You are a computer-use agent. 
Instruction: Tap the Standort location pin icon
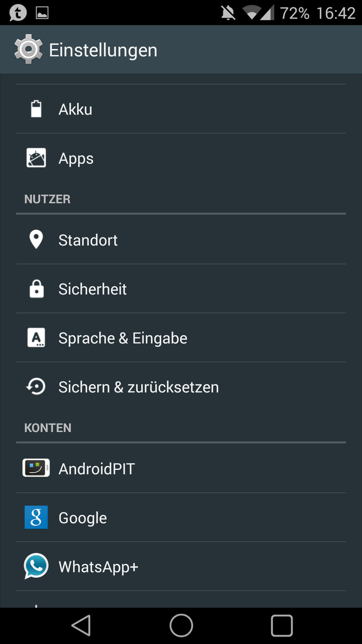click(x=36, y=239)
